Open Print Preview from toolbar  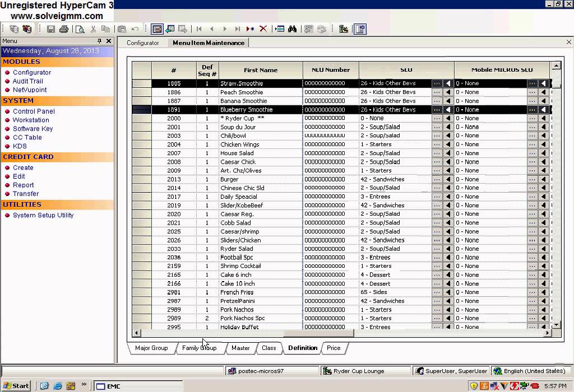[x=80, y=29]
